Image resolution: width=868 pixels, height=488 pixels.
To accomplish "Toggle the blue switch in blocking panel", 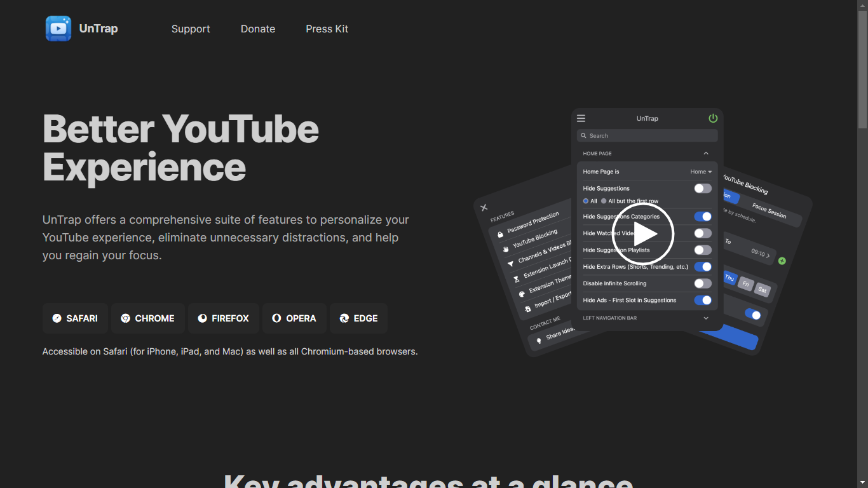I will tap(753, 315).
